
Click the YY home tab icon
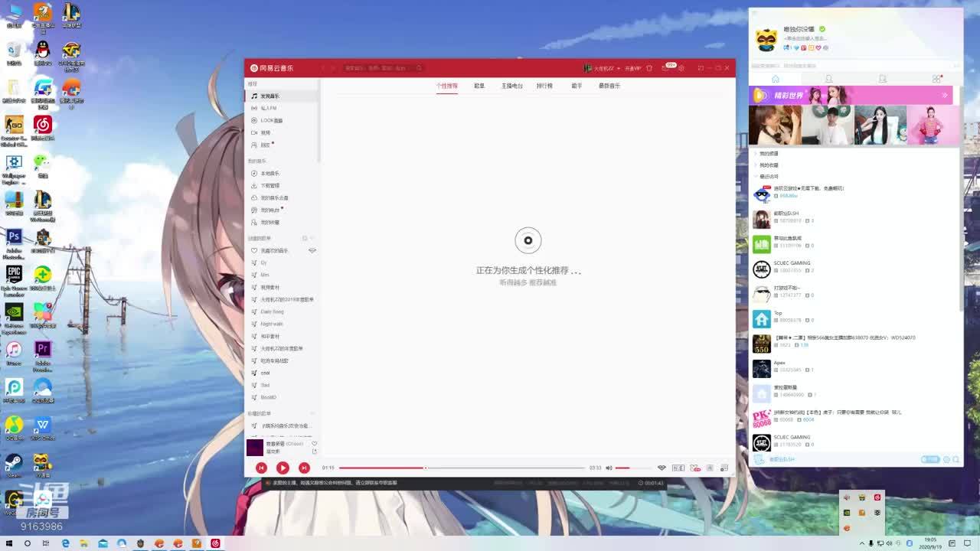775,79
